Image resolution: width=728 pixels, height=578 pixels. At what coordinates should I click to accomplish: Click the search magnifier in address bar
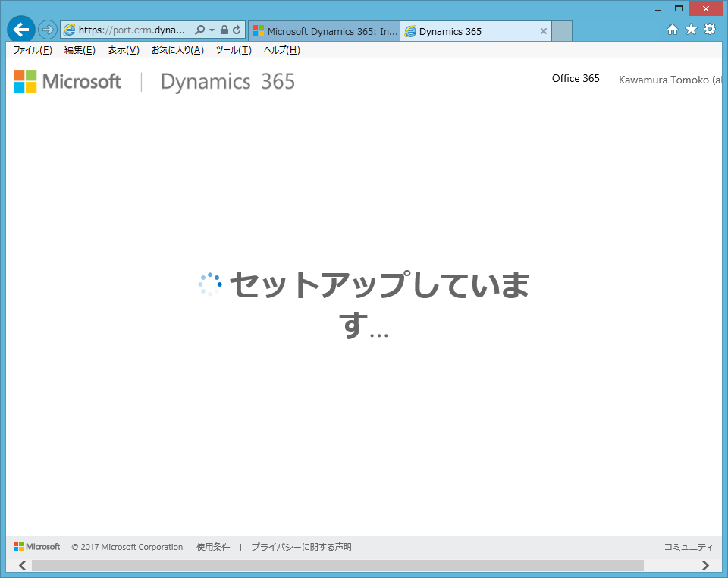coord(199,30)
